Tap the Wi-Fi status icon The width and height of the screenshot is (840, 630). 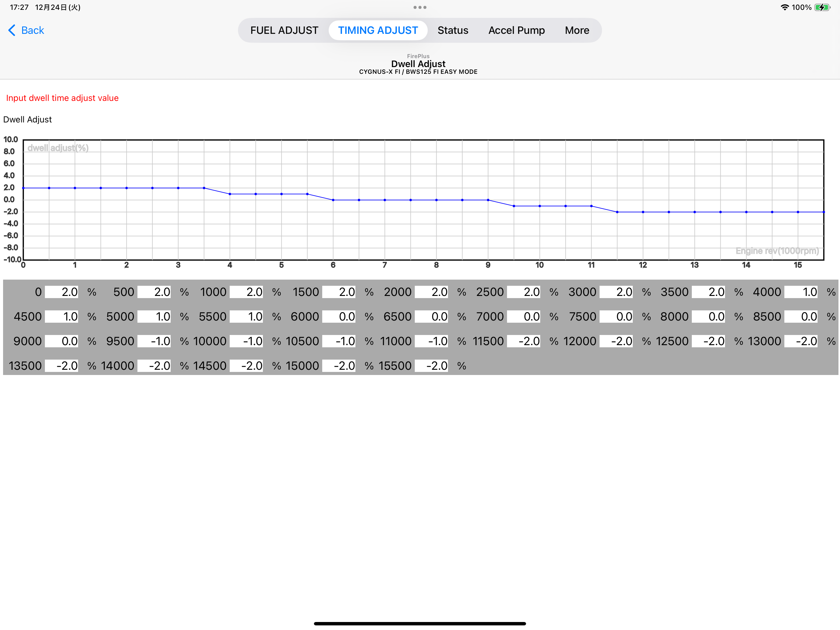coord(785,7)
